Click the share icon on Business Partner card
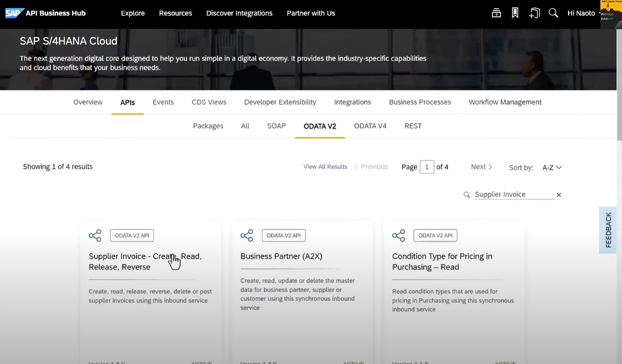Image resolution: width=622 pixels, height=364 pixels. click(x=247, y=236)
